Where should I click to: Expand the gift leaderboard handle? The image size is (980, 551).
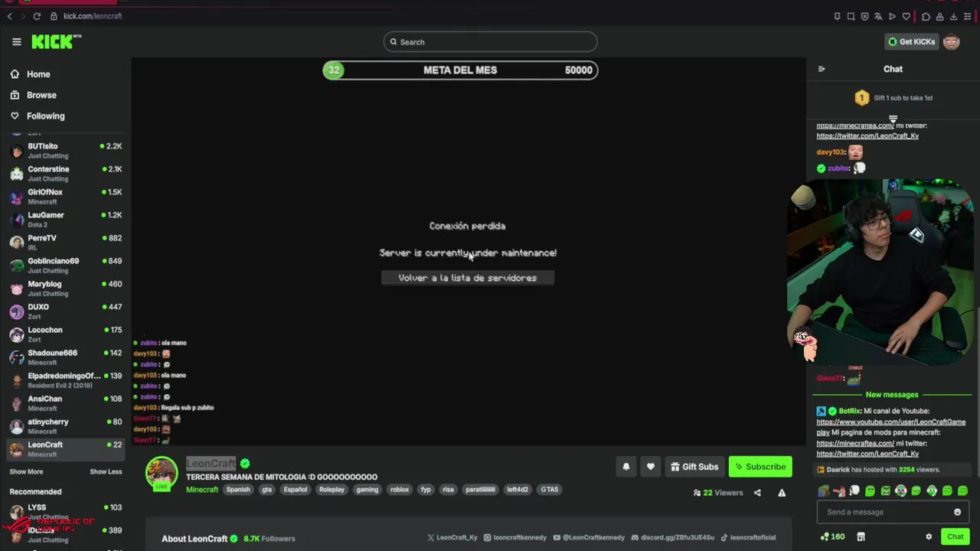coord(893,119)
